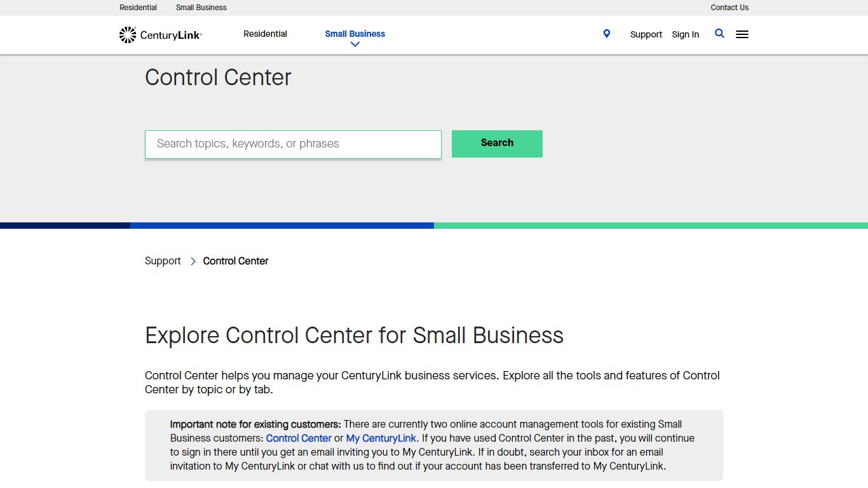Open the My CenturyLink link in the note
Image resolution: width=868 pixels, height=488 pixels.
(x=381, y=438)
